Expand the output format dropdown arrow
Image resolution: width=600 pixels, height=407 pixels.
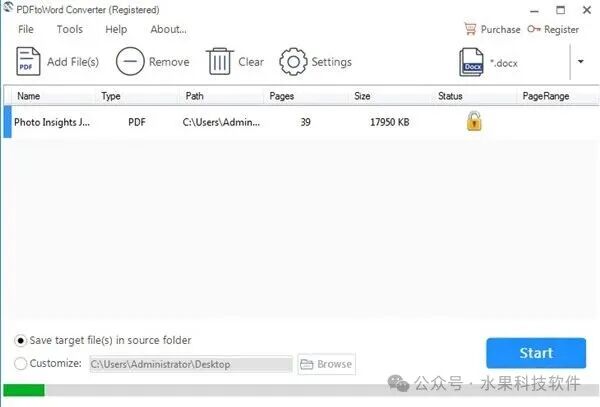(580, 62)
